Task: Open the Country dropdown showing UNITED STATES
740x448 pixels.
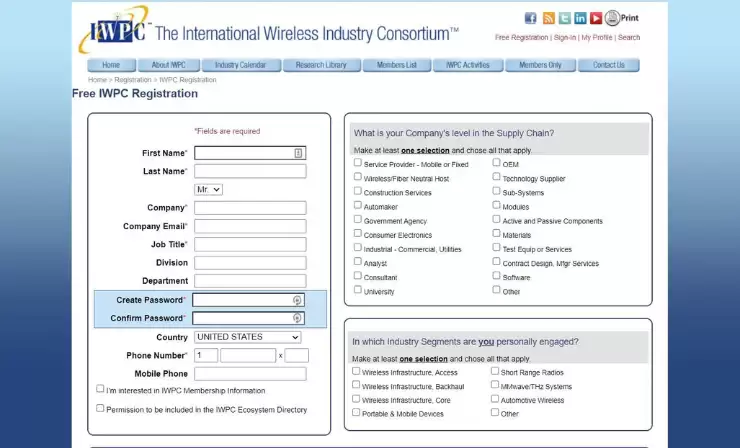Action: click(x=248, y=337)
